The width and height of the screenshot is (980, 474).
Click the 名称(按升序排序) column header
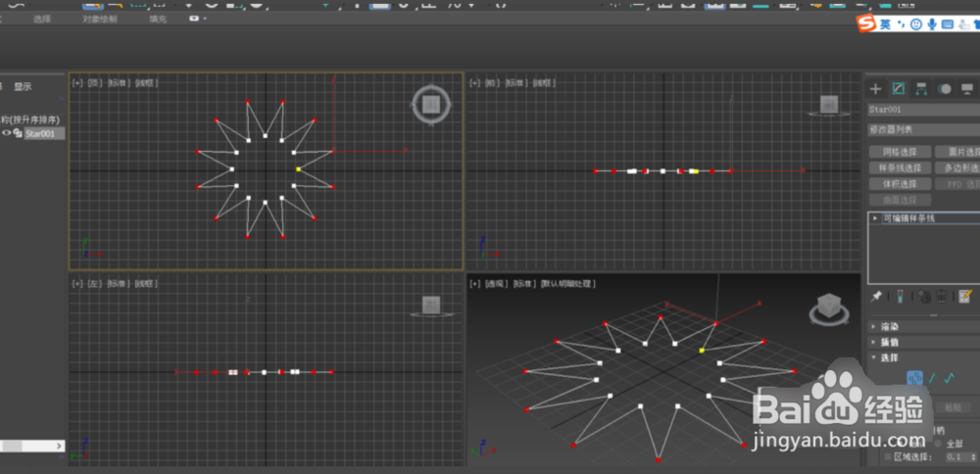[x=30, y=119]
